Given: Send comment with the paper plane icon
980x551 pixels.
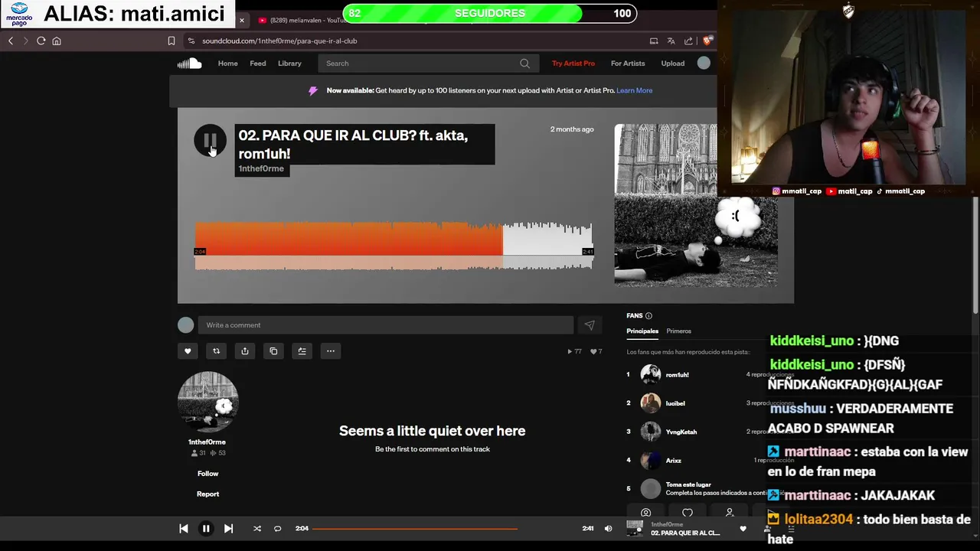Looking at the screenshot, I should coord(590,325).
